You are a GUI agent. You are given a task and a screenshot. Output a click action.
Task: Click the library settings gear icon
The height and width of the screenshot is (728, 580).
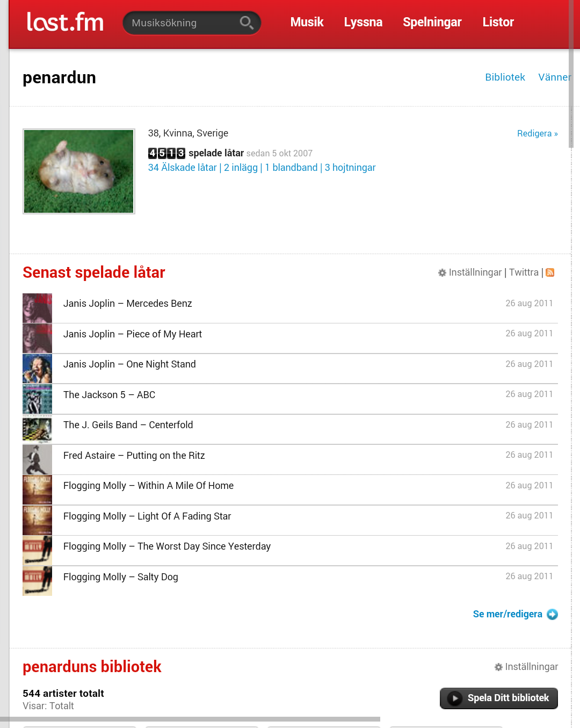[498, 667]
